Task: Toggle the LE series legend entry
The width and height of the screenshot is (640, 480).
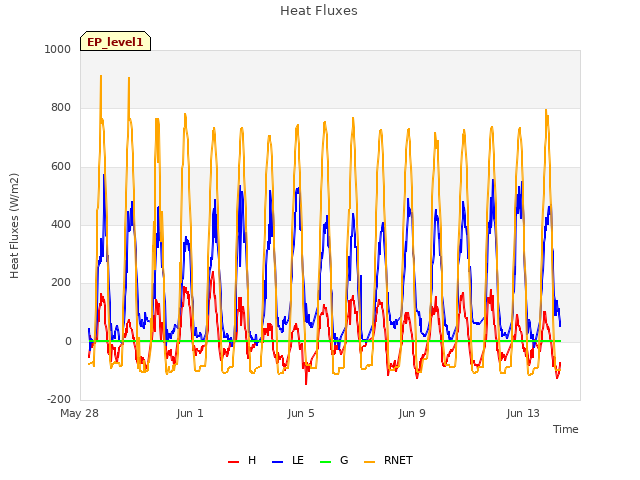Action: click(x=288, y=460)
